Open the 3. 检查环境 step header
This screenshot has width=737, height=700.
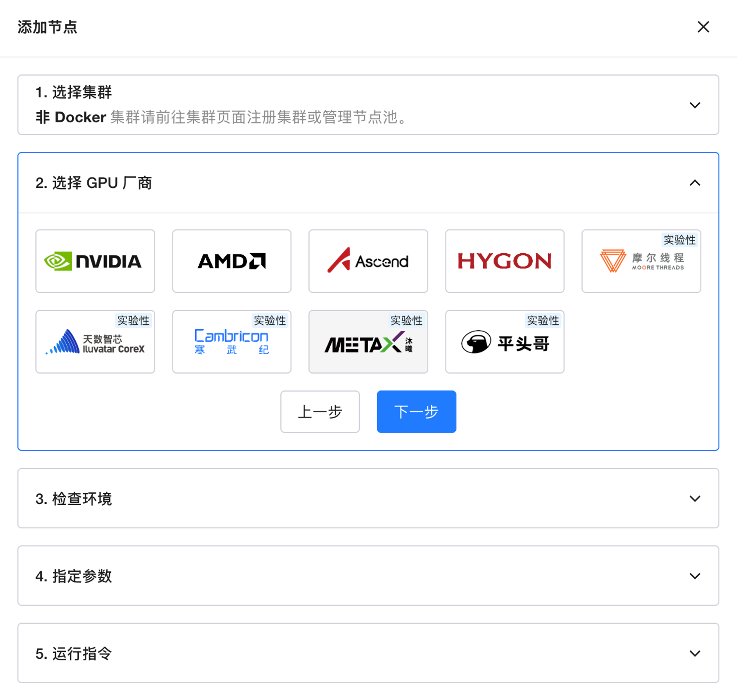[x=74, y=499]
